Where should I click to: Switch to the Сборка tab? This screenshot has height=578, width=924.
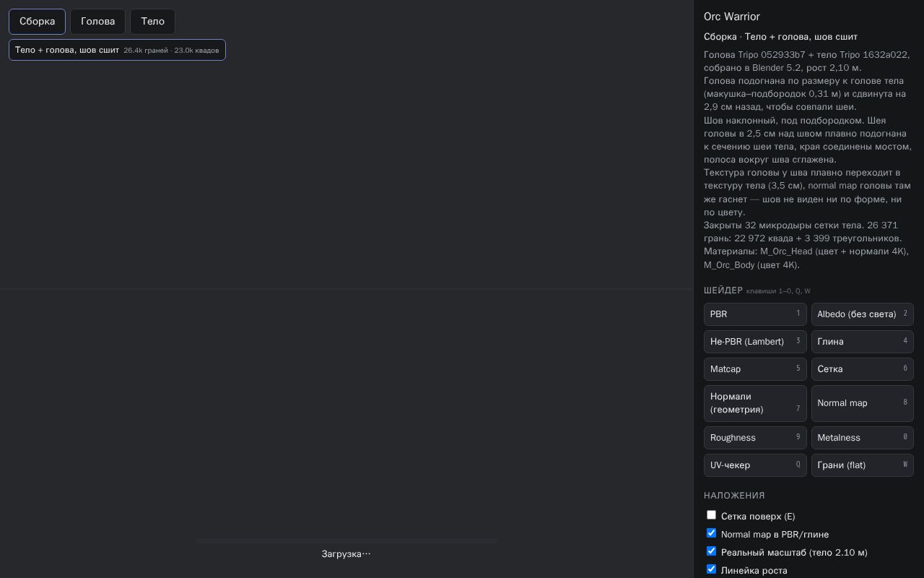click(x=37, y=22)
